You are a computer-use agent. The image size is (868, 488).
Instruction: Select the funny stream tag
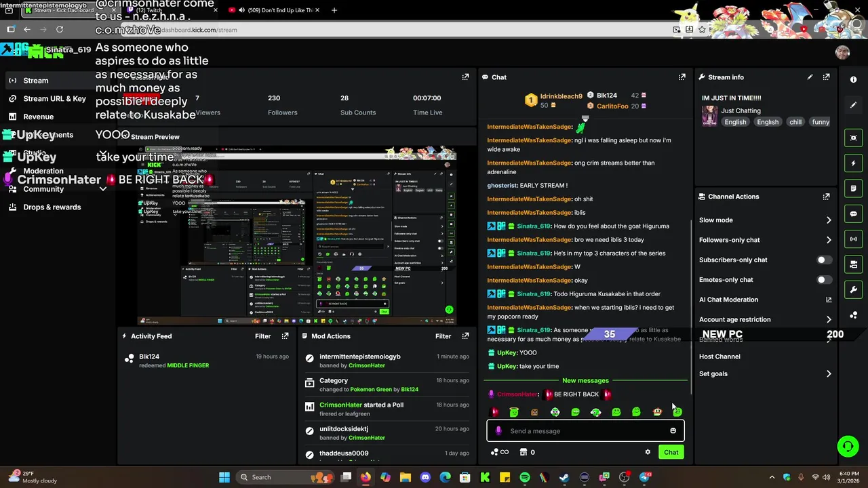pos(821,122)
